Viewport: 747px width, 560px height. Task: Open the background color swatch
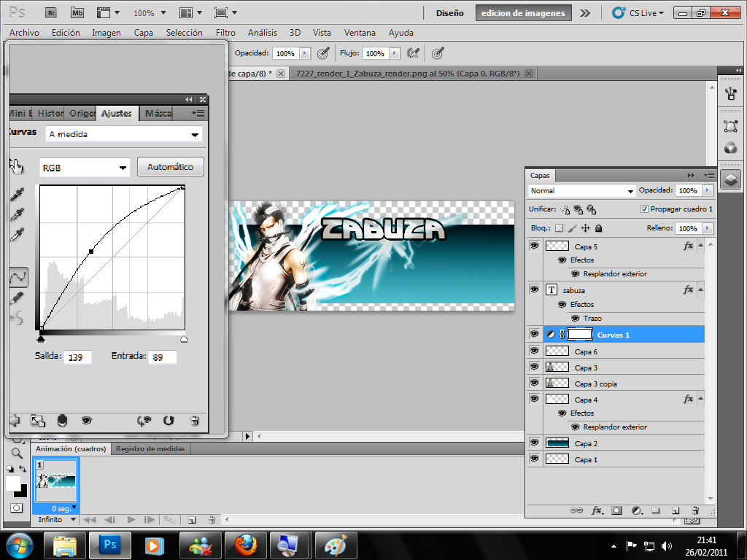tap(22, 492)
